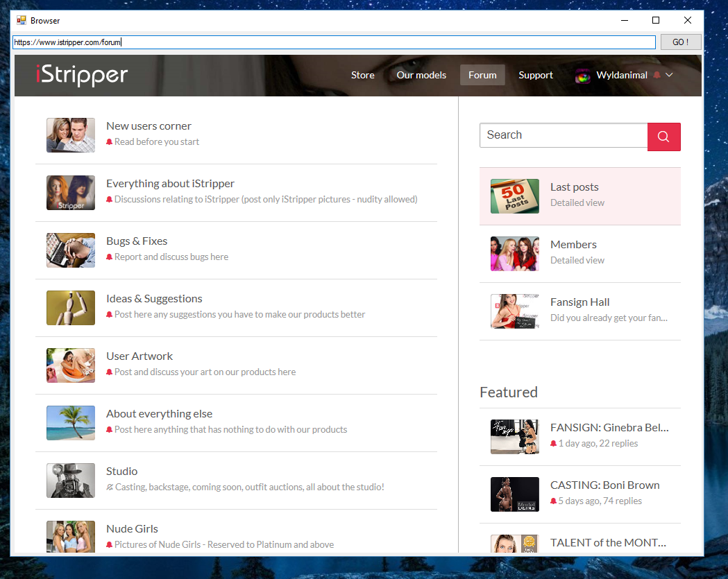Viewport: 728px width, 579px height.
Task: Click the GO ! button
Action: pos(681,42)
